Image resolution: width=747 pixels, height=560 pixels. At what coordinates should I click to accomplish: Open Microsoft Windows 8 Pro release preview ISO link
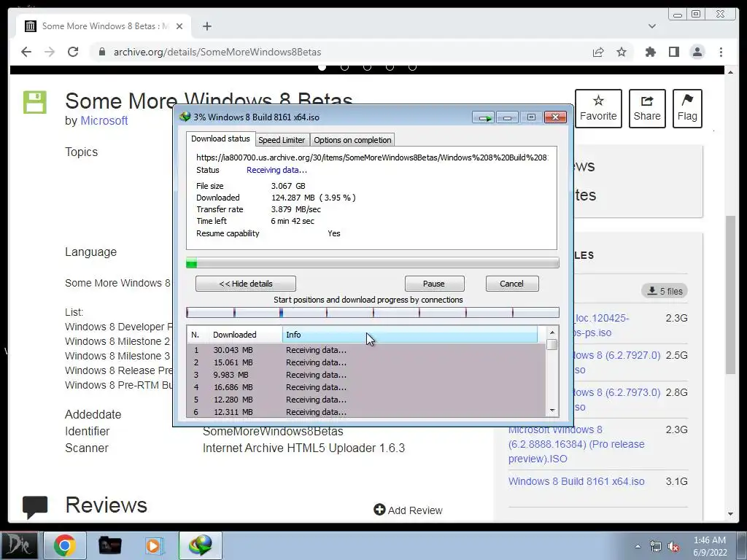tap(576, 444)
